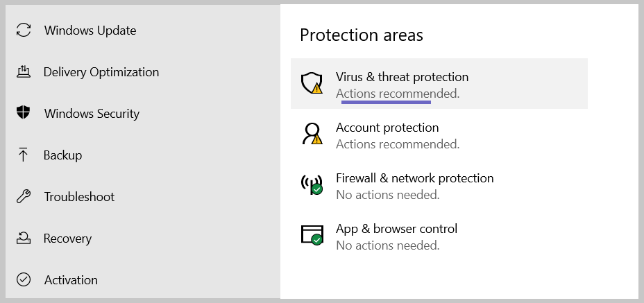Click the Backup upward arrow icon
The image size is (644, 303).
23,155
